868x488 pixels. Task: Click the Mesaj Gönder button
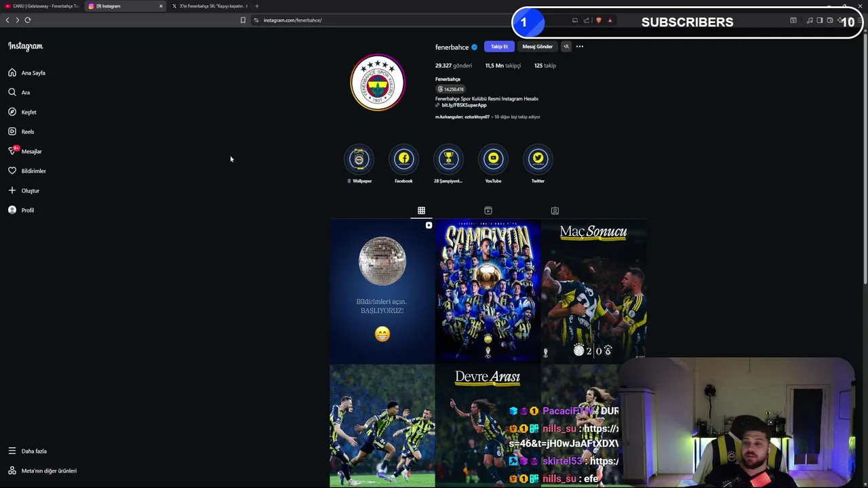537,47
